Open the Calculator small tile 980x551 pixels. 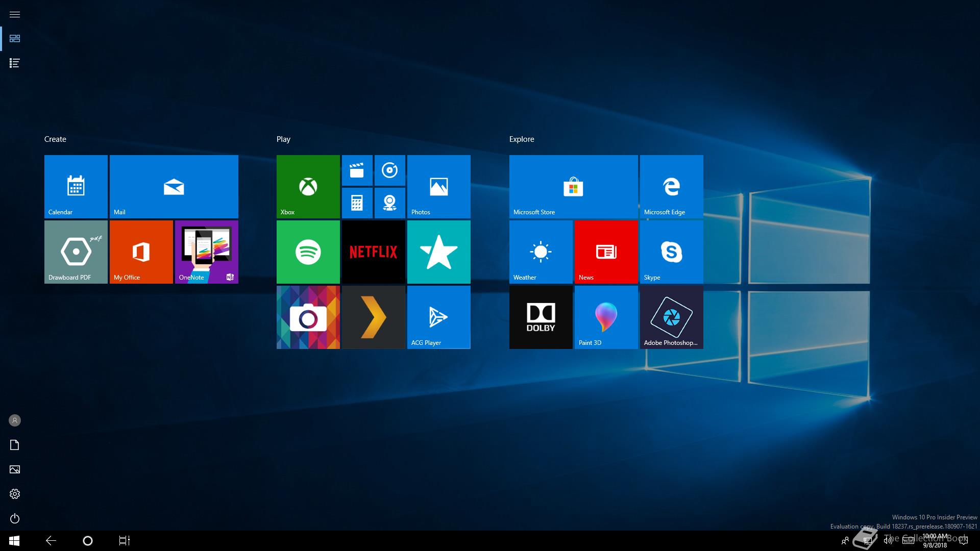(x=357, y=203)
